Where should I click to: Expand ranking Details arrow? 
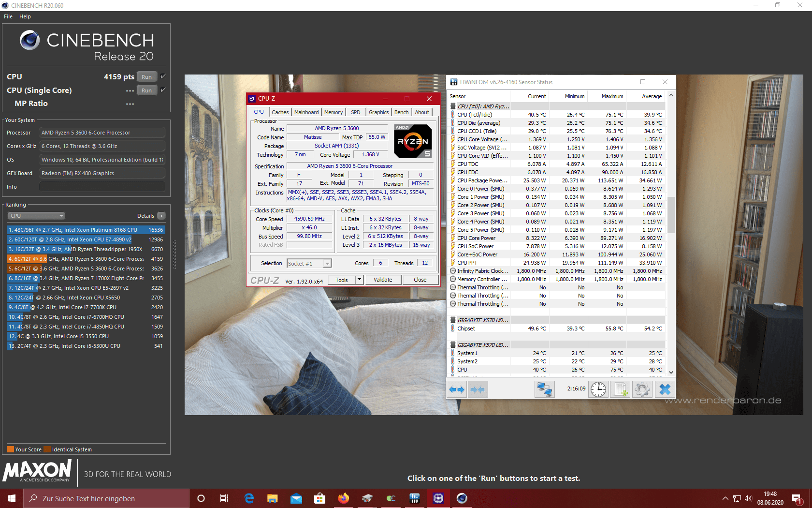pos(161,216)
